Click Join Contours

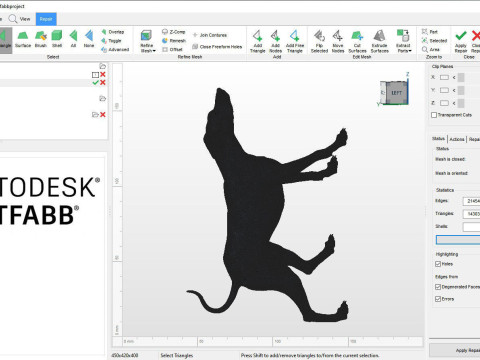[x=210, y=35]
